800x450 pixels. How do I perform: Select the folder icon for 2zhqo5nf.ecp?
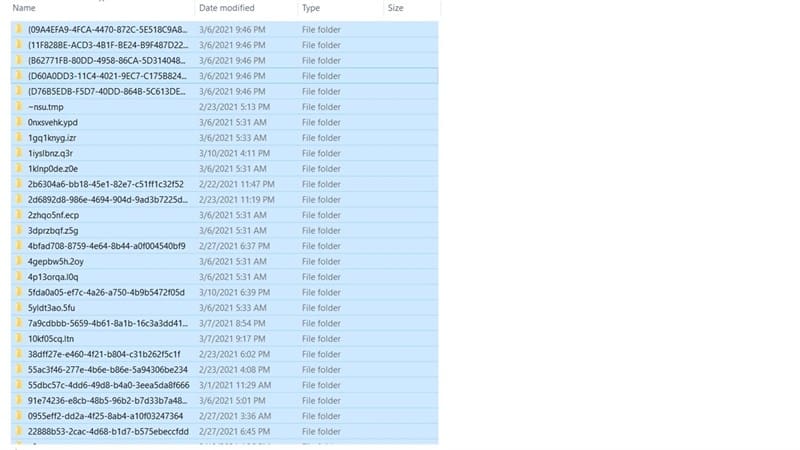[x=19, y=215]
